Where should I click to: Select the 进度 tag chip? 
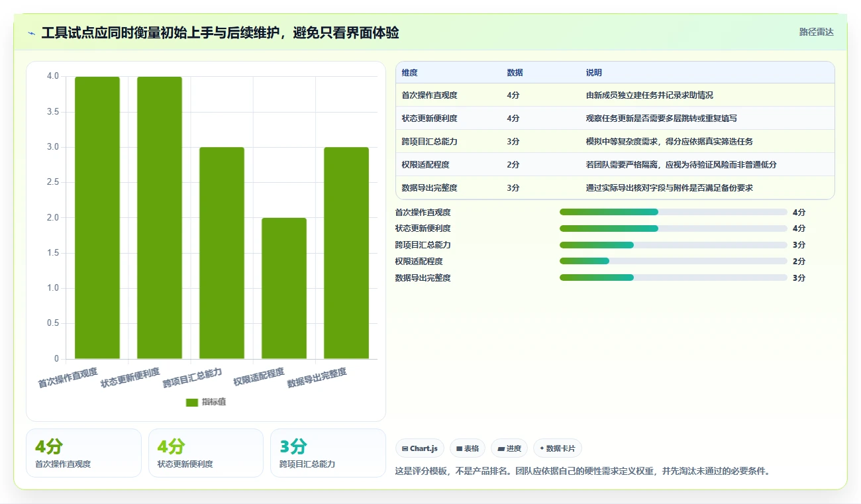tap(509, 448)
